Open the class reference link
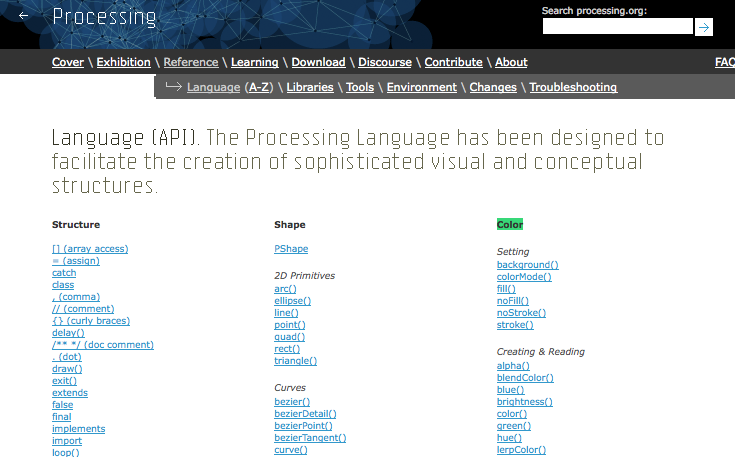735x457 pixels. click(x=63, y=285)
